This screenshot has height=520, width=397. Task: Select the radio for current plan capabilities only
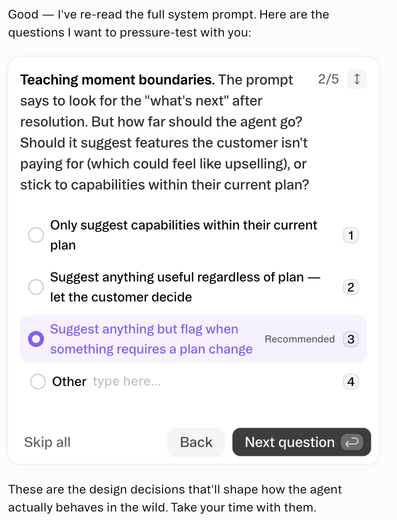tap(36, 235)
